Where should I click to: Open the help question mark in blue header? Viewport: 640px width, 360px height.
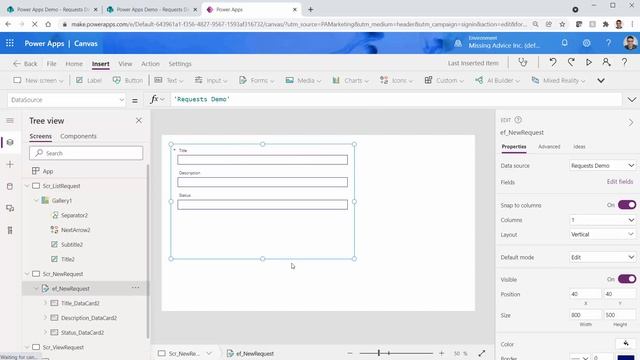point(608,43)
